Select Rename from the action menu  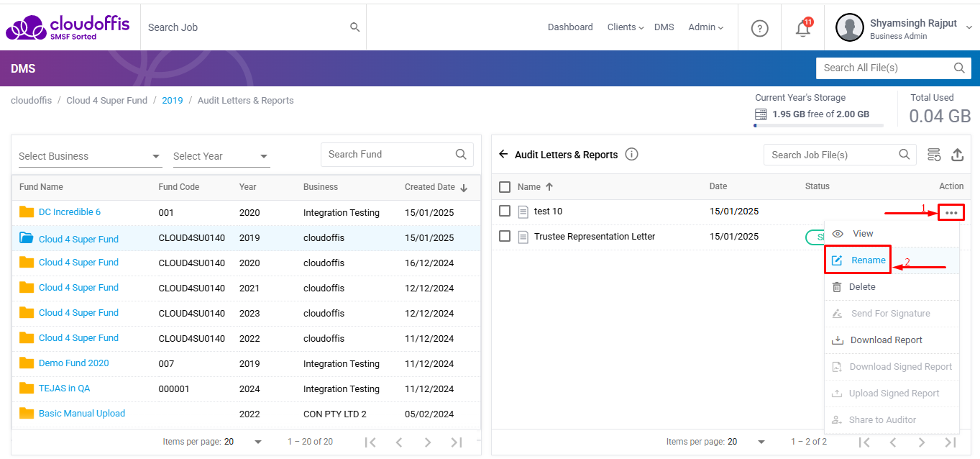pos(892,260)
